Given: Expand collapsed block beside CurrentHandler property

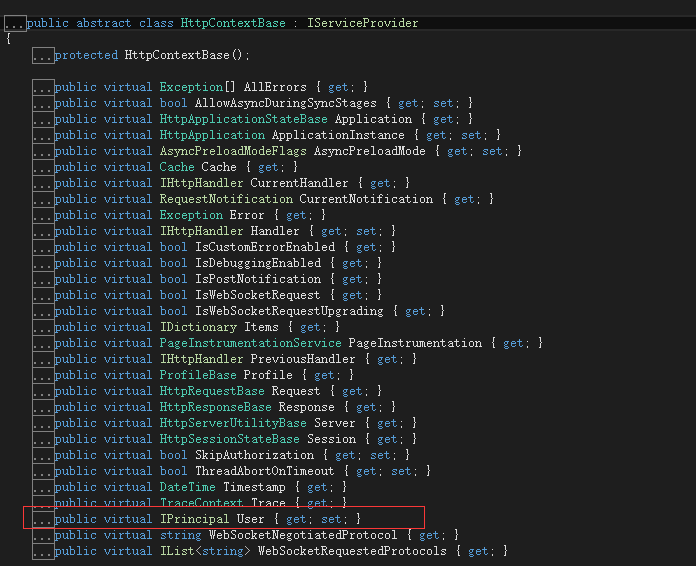Looking at the screenshot, I should point(43,184).
